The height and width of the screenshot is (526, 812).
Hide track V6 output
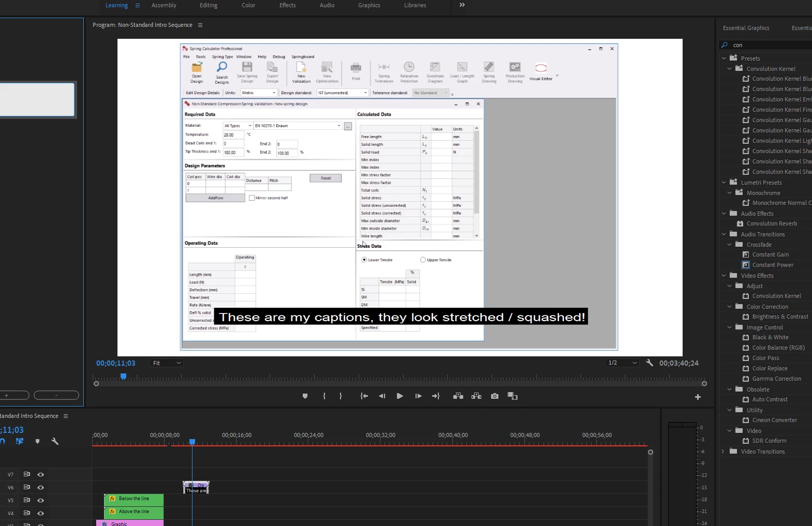[x=40, y=487]
